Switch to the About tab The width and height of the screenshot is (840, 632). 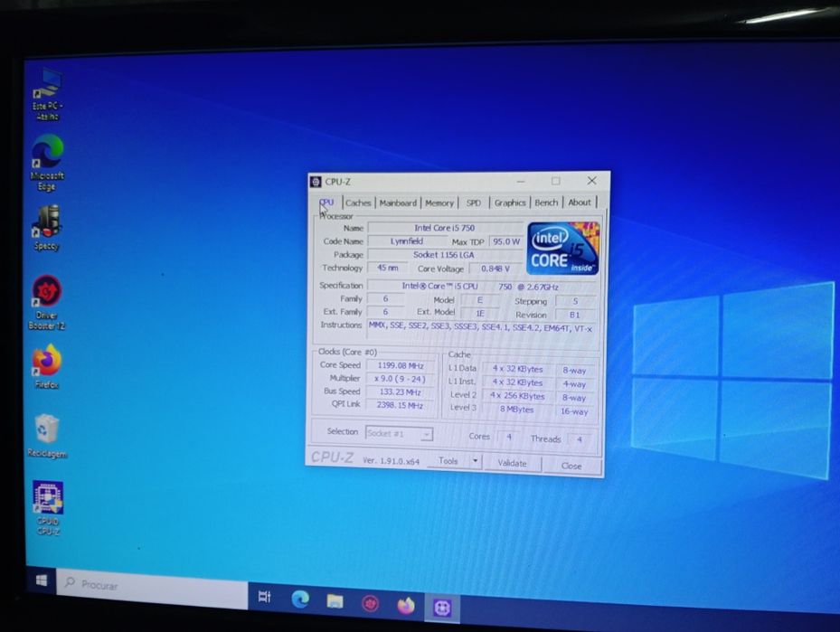(579, 203)
